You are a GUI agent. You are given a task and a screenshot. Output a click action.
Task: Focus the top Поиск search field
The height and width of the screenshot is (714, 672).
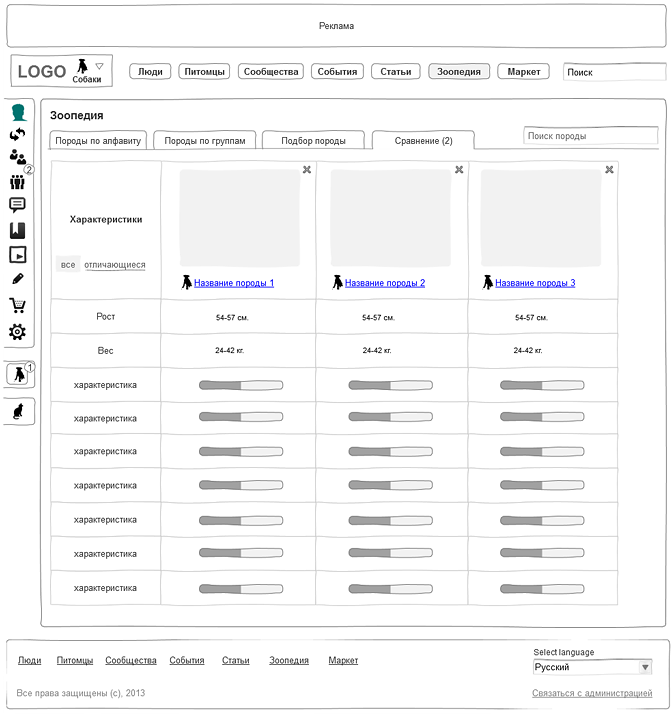[615, 72]
